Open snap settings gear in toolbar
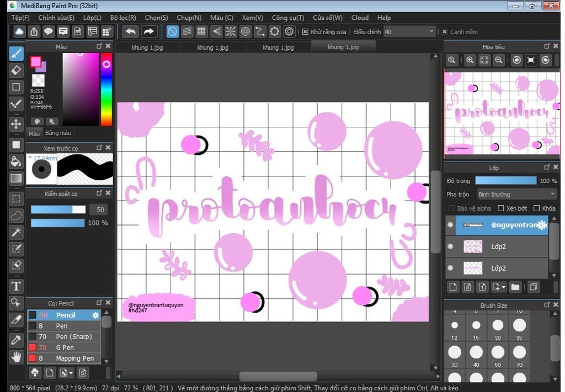This screenshot has width=565, height=392. pos(289,31)
